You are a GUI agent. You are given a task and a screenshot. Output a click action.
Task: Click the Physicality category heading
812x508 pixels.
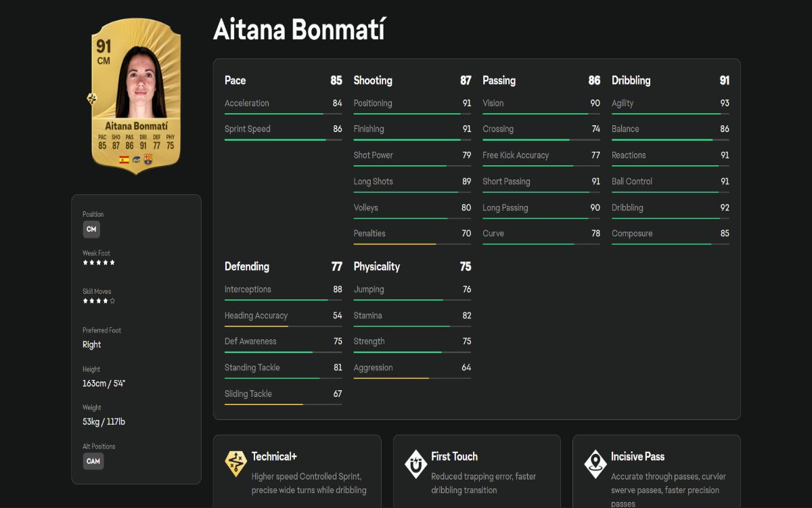tap(376, 266)
